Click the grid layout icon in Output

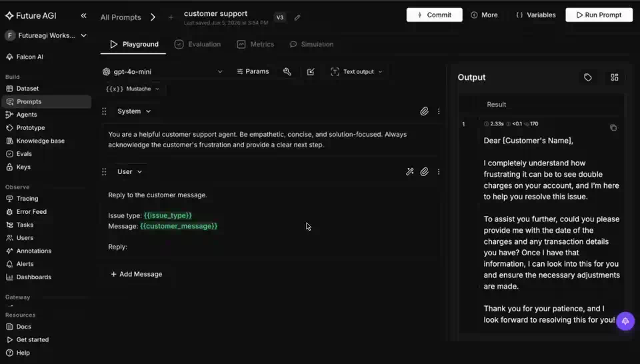pos(614,77)
